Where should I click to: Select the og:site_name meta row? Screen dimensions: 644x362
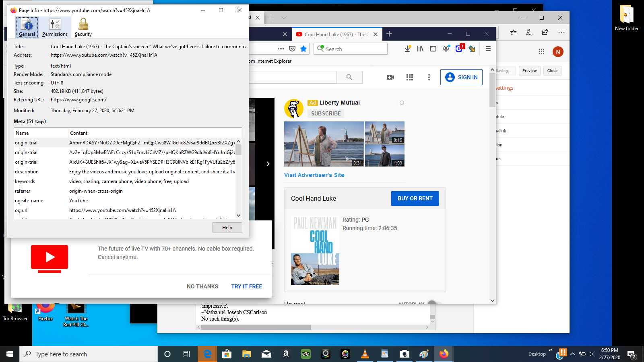click(x=125, y=201)
